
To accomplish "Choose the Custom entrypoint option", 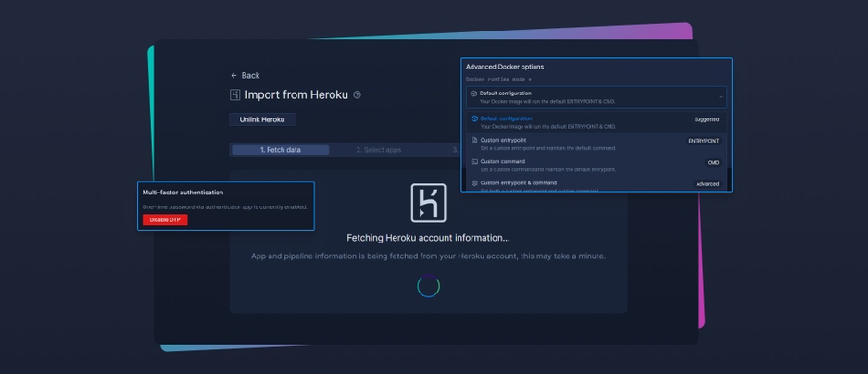I will 597,143.
